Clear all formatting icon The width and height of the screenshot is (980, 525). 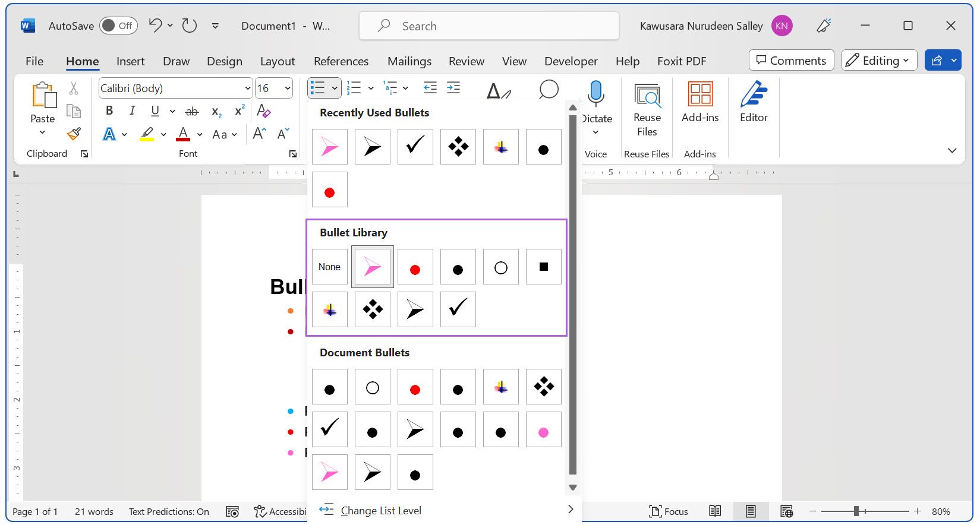click(264, 110)
